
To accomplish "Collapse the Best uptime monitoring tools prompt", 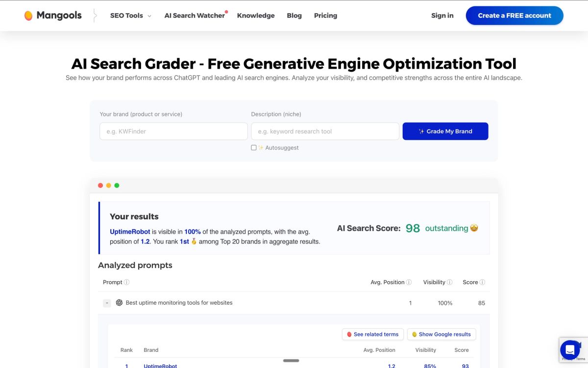I will tap(107, 303).
